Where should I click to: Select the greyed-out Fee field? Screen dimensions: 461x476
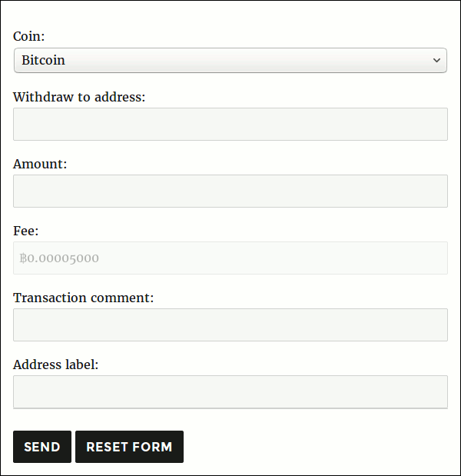(230, 258)
